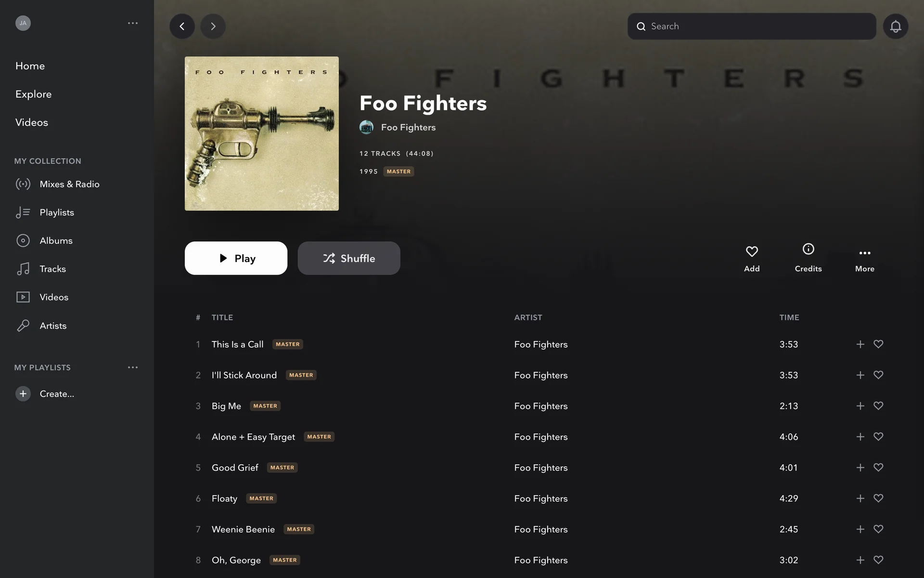The image size is (924, 578).
Task: Toggle the album Add heart
Action: [x=752, y=258]
